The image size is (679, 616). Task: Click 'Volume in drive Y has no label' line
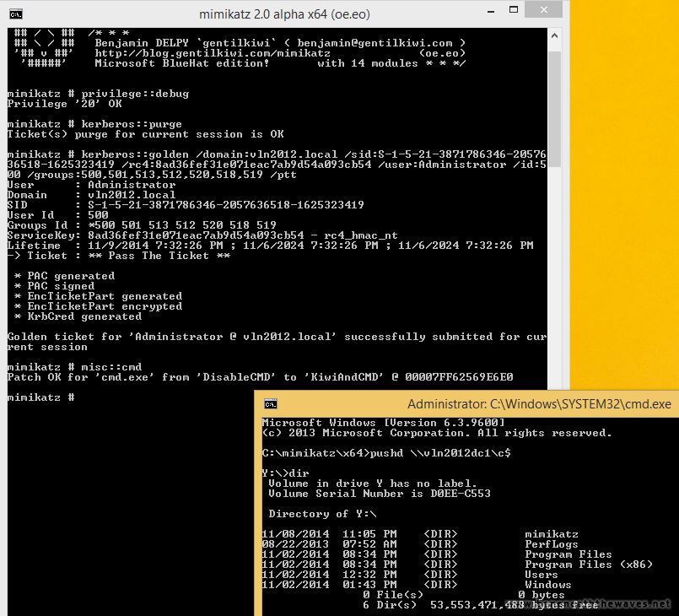click(373, 484)
